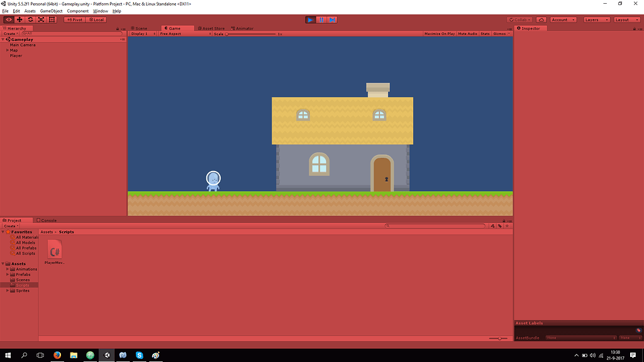Select the Rect Transform tool
644x362 pixels.
[x=52, y=19]
